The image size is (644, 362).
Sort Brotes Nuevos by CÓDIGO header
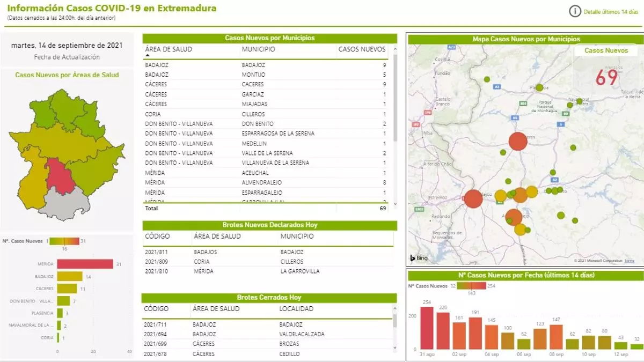tap(157, 236)
